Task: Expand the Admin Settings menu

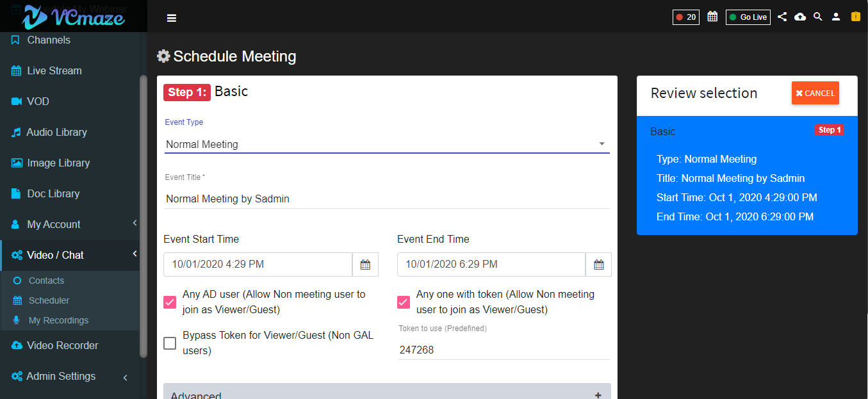Action: (x=69, y=377)
